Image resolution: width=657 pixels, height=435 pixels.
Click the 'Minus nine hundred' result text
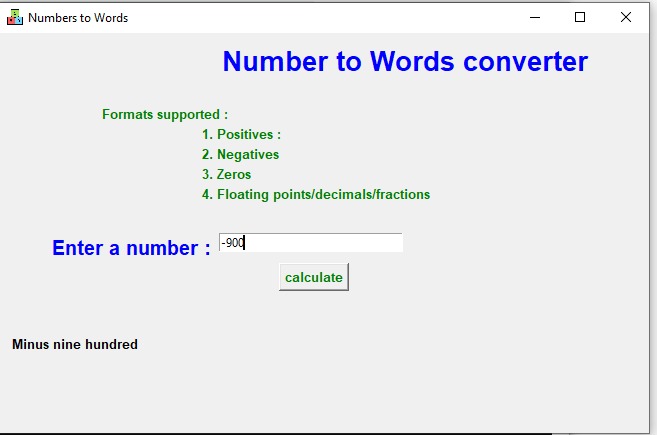pyautogui.click(x=75, y=344)
